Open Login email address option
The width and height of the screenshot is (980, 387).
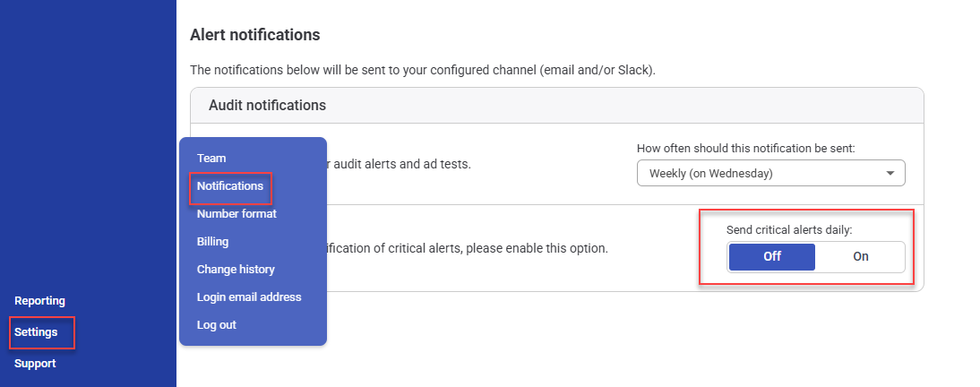tap(249, 297)
